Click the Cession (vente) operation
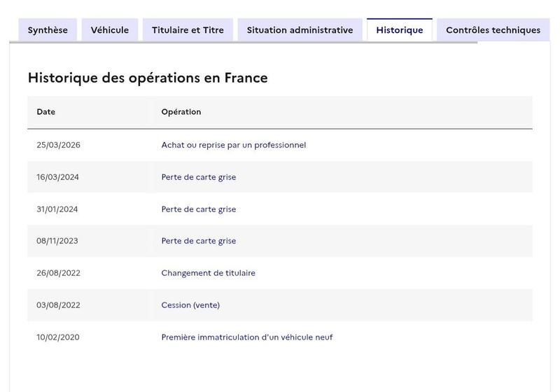Viewport: 560px width, 392px height. click(190, 305)
